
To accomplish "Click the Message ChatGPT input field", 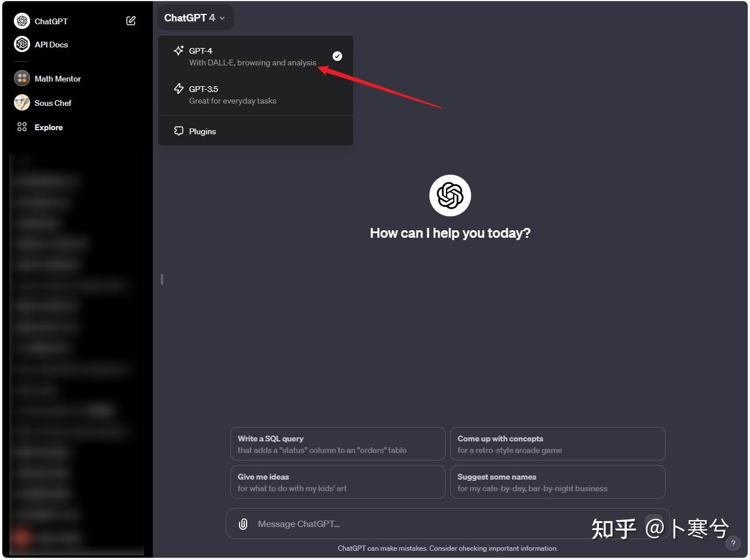I will pos(405,524).
